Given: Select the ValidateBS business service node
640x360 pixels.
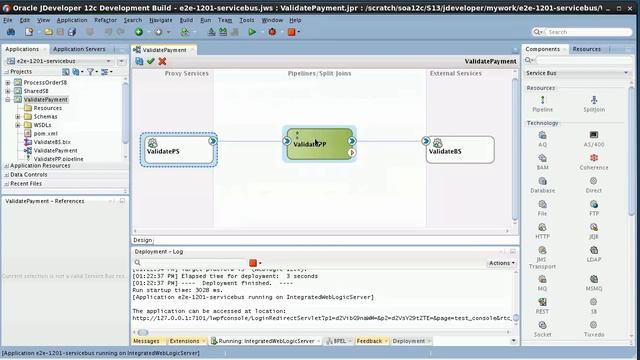Looking at the screenshot, I should pyautogui.click(x=460, y=150).
